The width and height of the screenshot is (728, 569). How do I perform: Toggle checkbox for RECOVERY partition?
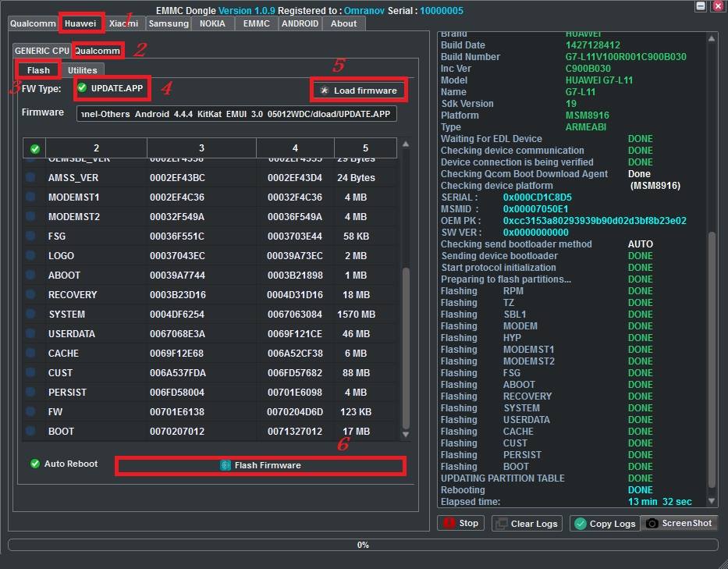30,294
